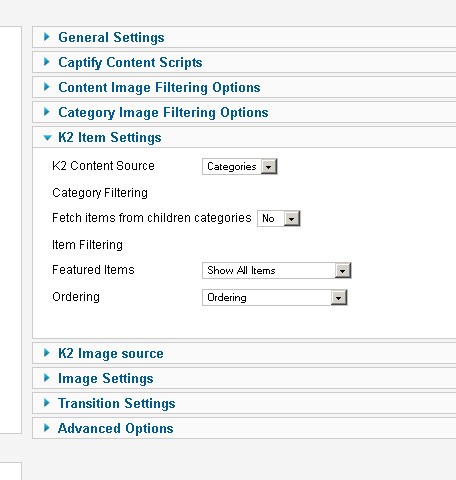Open Transition Settings panel title
The height and width of the screenshot is (480, 456).
click(x=117, y=404)
